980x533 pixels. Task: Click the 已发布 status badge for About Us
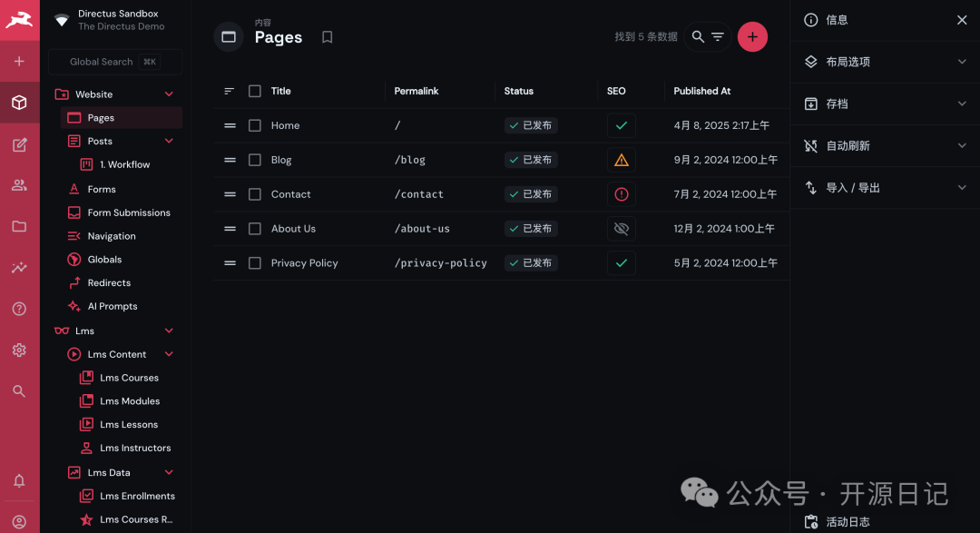click(531, 229)
